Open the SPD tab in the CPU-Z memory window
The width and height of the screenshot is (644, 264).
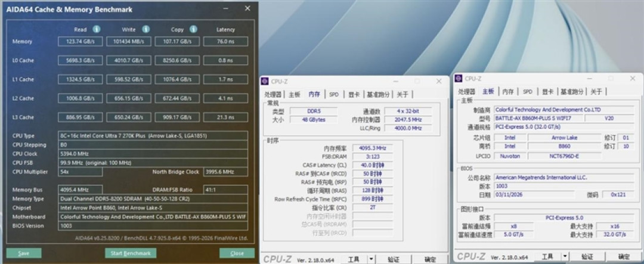coord(334,94)
